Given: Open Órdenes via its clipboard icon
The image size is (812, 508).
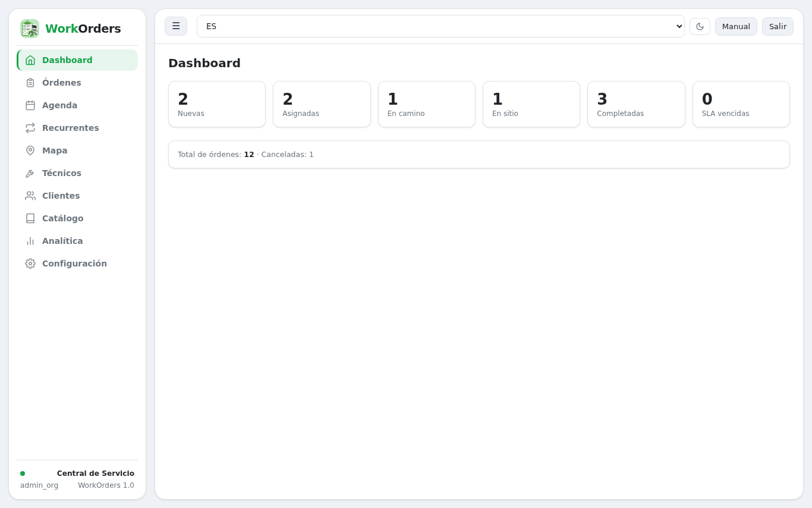Looking at the screenshot, I should tap(30, 83).
